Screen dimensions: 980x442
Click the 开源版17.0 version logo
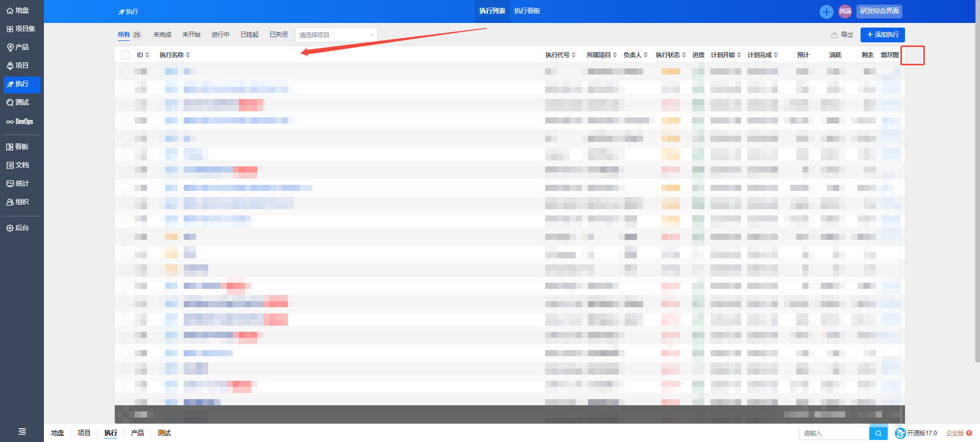(916, 433)
